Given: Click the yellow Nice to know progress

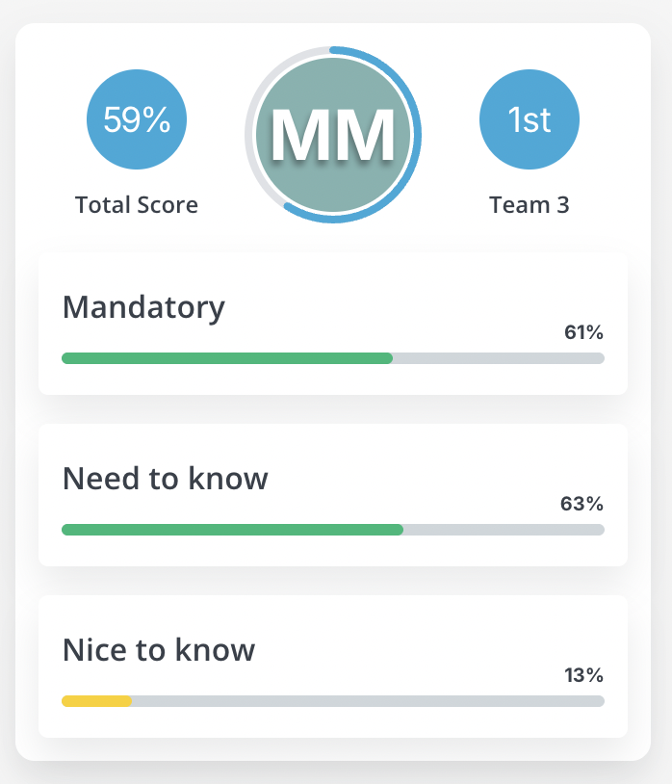Looking at the screenshot, I should [x=96, y=701].
